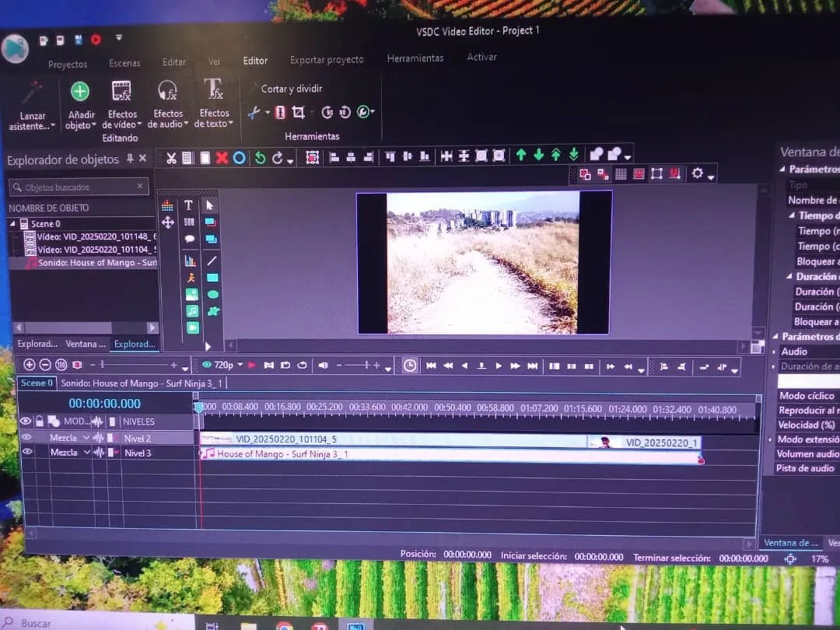Image resolution: width=840 pixels, height=630 pixels.
Task: Click the timeline zoom slider
Action: tap(134, 365)
